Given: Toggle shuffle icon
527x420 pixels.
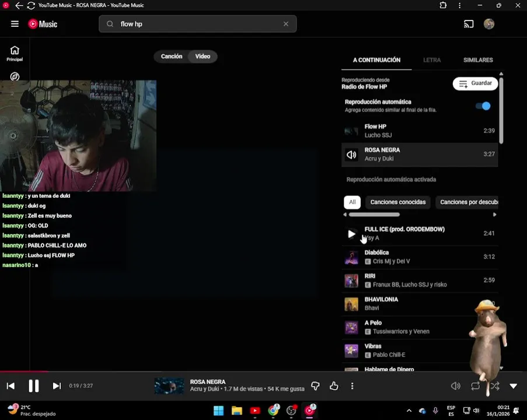Looking at the screenshot, I should 494,386.
